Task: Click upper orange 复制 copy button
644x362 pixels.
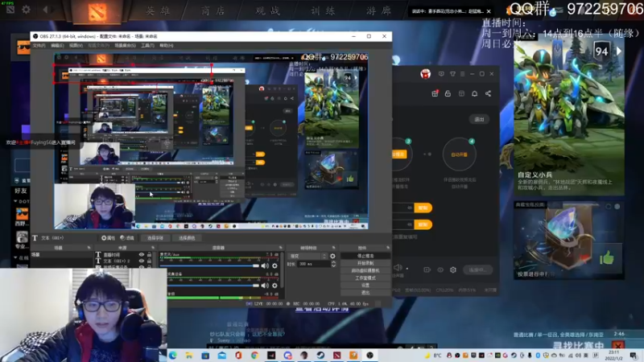Action: point(423,208)
